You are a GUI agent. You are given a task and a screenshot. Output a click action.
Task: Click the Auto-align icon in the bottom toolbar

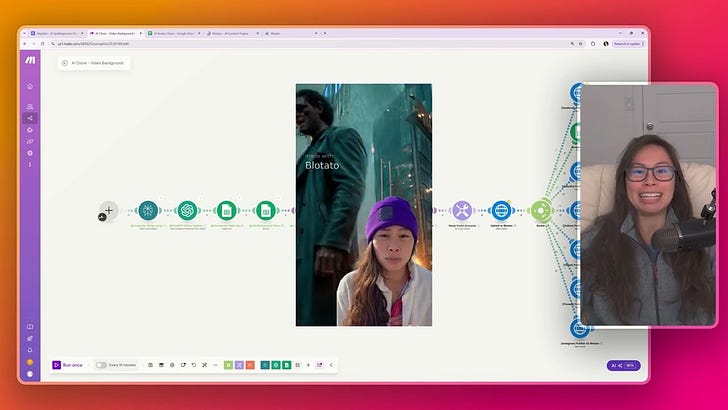click(x=204, y=365)
